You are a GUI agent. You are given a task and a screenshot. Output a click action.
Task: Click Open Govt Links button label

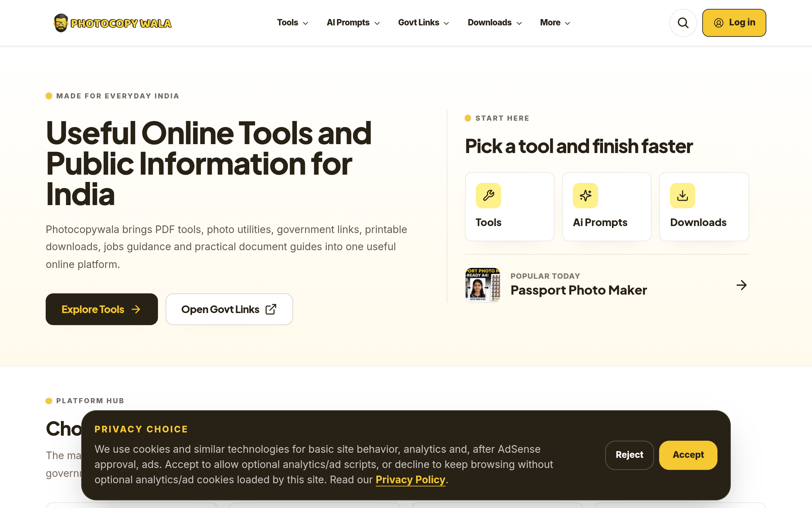[220, 310]
